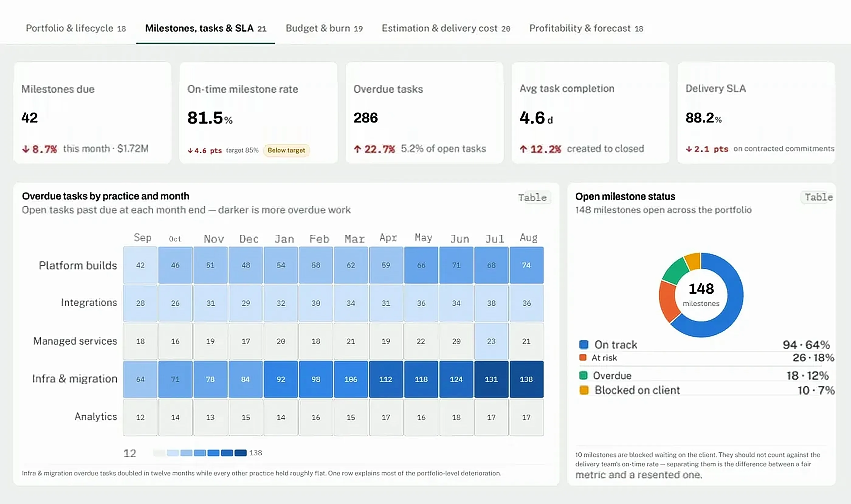Click the Overdue 18 · 12% legend value
The width and height of the screenshot is (851, 504).
(808, 375)
